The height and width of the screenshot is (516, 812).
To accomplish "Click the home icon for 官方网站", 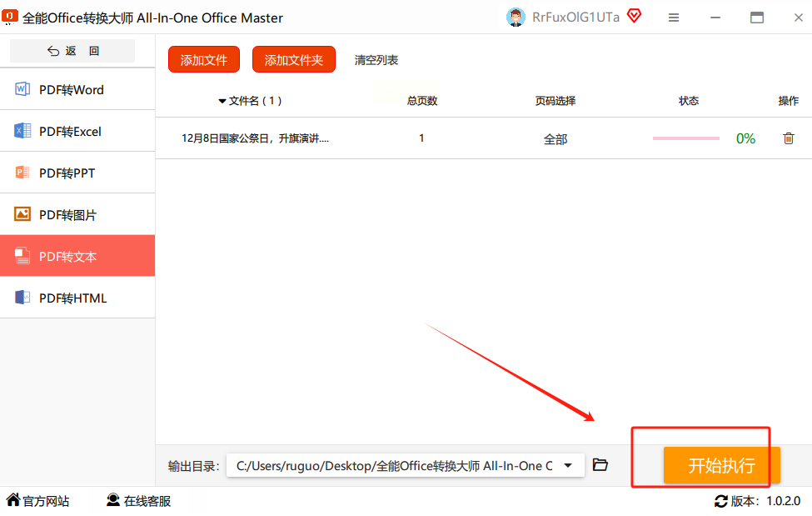I will point(13,500).
